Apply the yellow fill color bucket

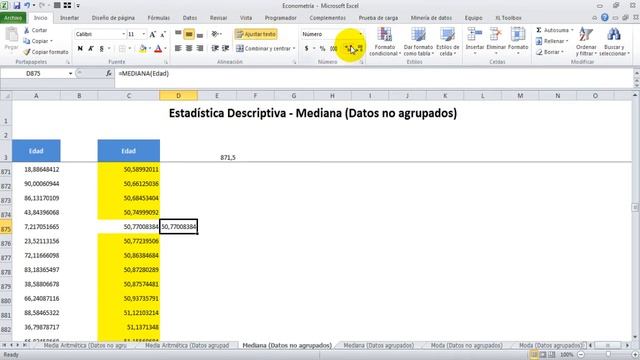click(142, 49)
